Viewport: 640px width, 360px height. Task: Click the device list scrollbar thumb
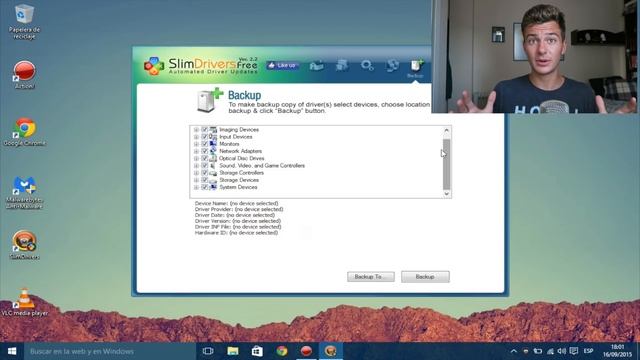pyautogui.click(x=447, y=164)
